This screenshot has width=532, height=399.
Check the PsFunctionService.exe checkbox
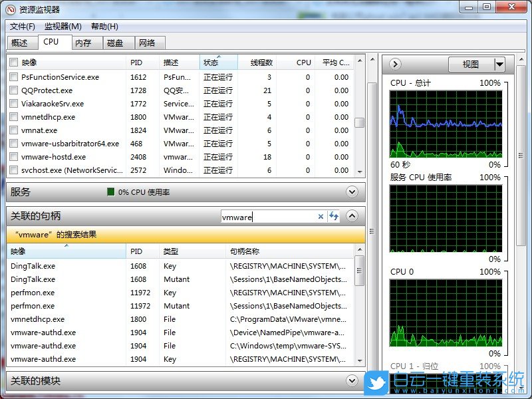(x=13, y=77)
